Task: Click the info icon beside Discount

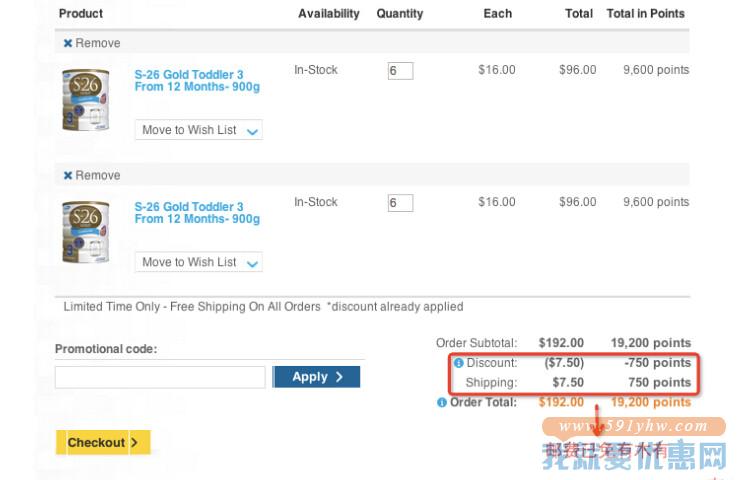Action: coord(458,363)
